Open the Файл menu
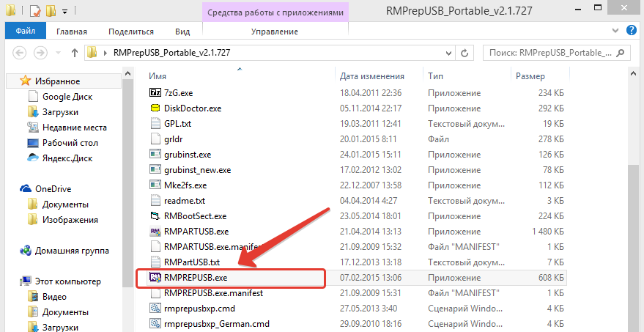644x332 pixels. (x=25, y=32)
